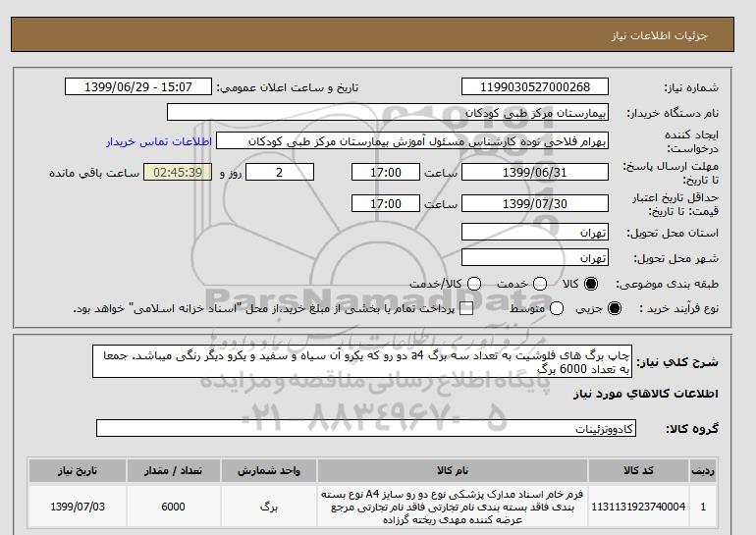Choose the جزیی purchase process option
Image resolution: width=756 pixels, height=535 pixels.
pyautogui.click(x=615, y=308)
